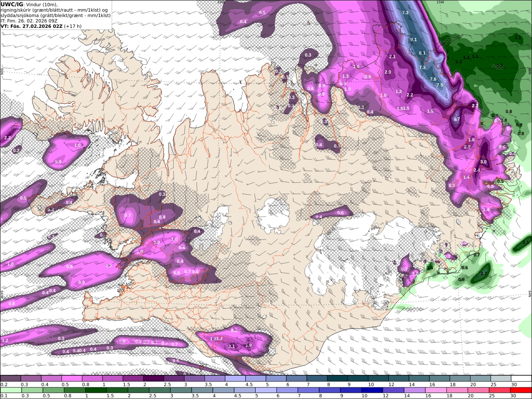The height and width of the screenshot is (399, 532).
Task: Click the white snow legend swatch at 30
Action: pos(521,378)
